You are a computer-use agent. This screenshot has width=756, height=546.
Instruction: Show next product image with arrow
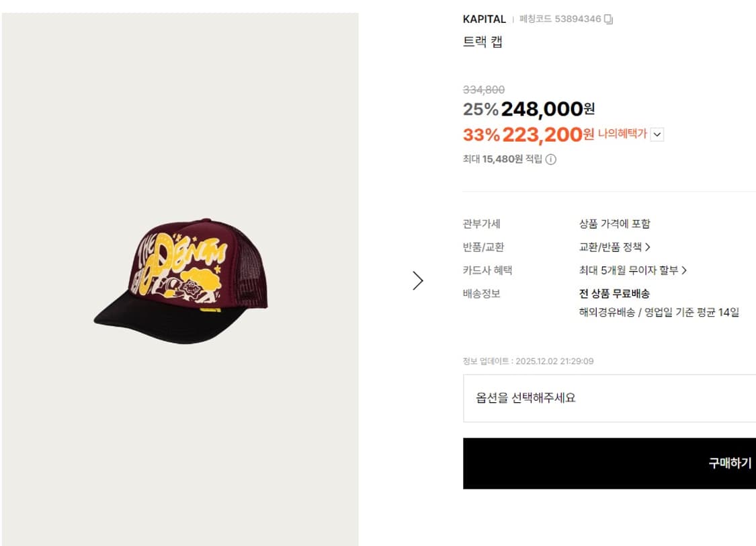click(x=418, y=280)
